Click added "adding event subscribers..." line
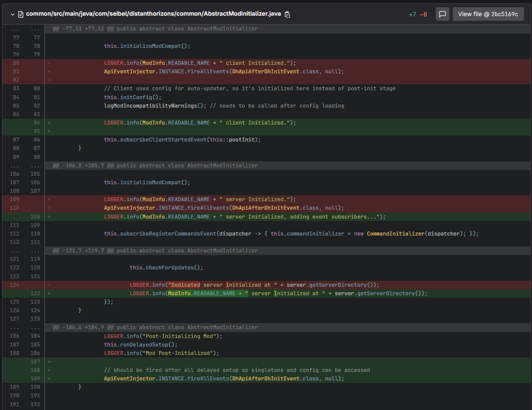This screenshot has width=532, height=410. (245, 217)
